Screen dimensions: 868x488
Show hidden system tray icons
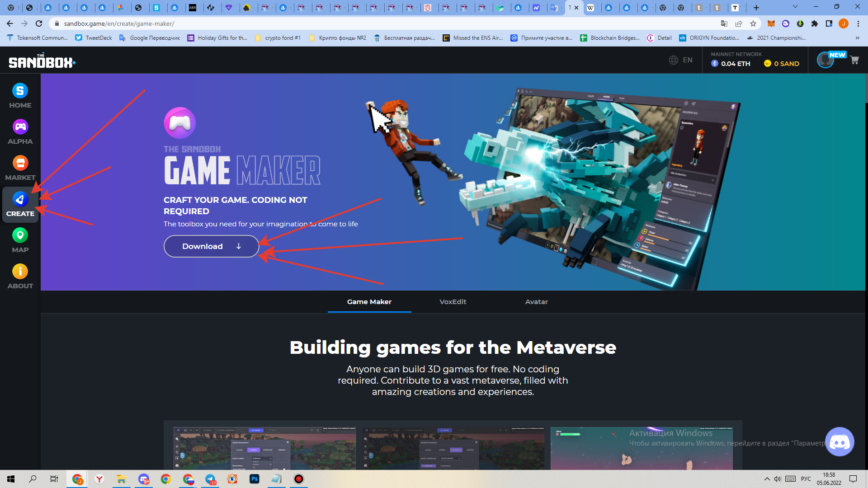(x=767, y=479)
